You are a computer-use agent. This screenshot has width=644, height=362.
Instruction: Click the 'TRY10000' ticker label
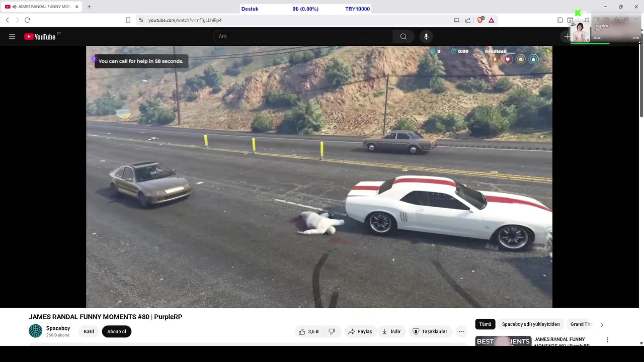point(357,9)
